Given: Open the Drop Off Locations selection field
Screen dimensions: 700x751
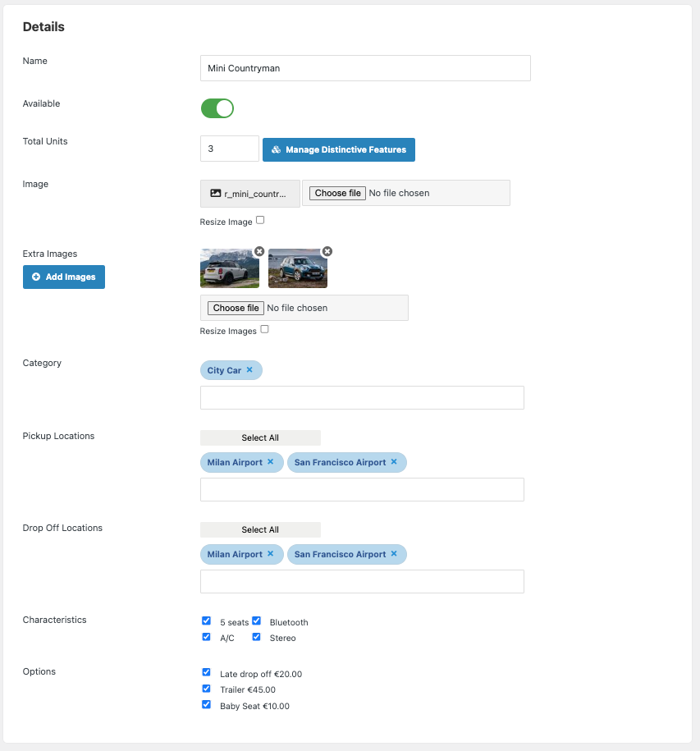Looking at the screenshot, I should tap(362, 581).
